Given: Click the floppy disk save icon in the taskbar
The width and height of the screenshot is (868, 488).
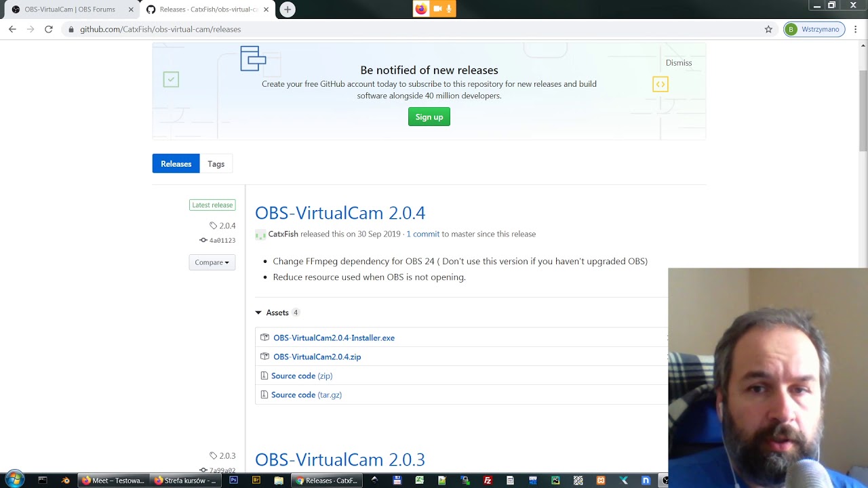Looking at the screenshot, I should pos(397,481).
